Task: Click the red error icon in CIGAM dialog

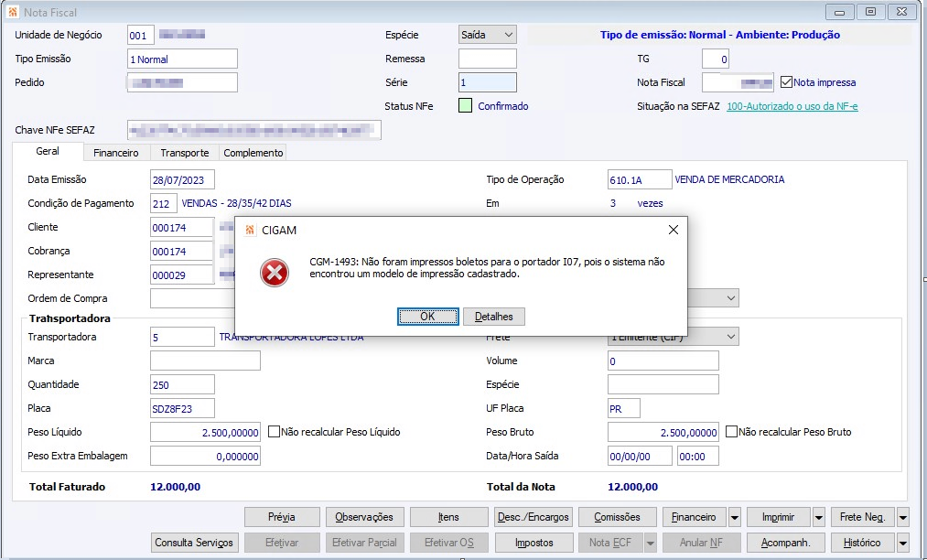Action: [x=275, y=273]
